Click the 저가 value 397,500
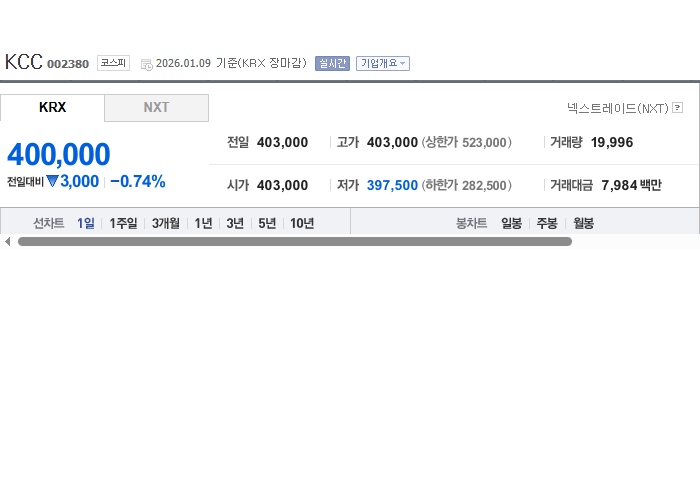Viewport: 700px width, 490px height. pos(392,185)
